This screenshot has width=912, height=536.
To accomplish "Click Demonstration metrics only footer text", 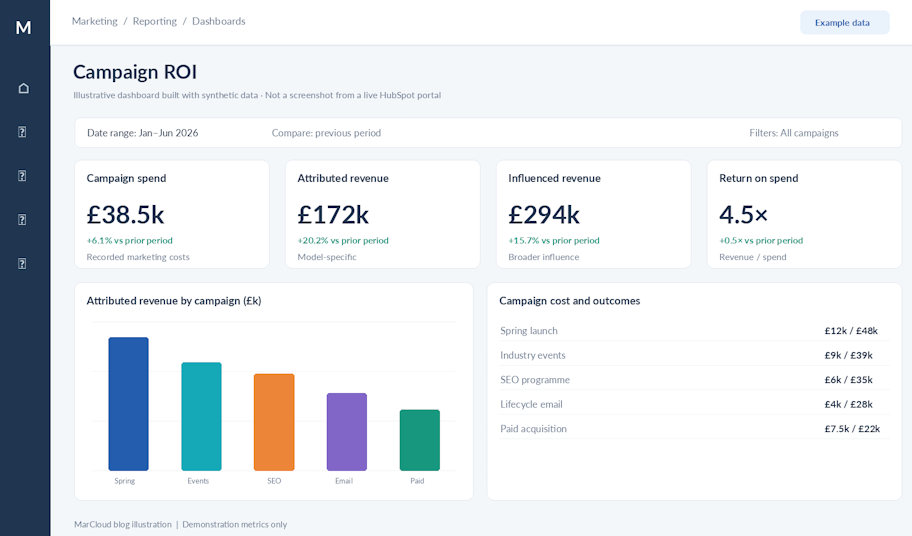I will [x=234, y=524].
